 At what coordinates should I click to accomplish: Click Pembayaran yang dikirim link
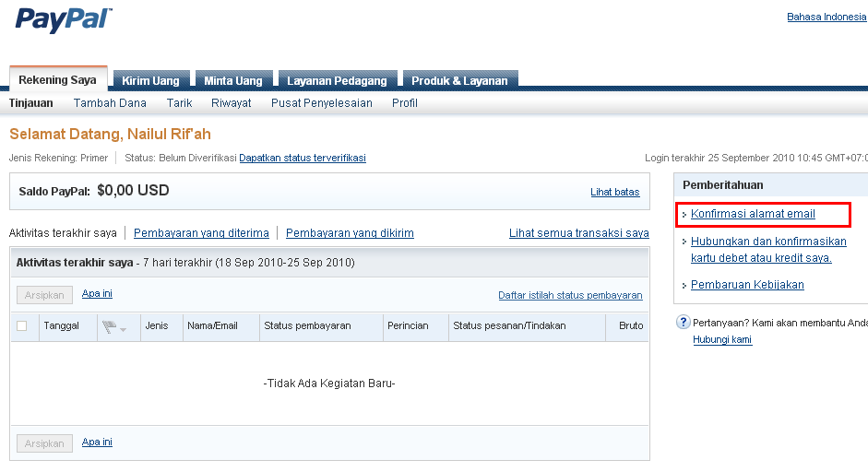(x=350, y=233)
